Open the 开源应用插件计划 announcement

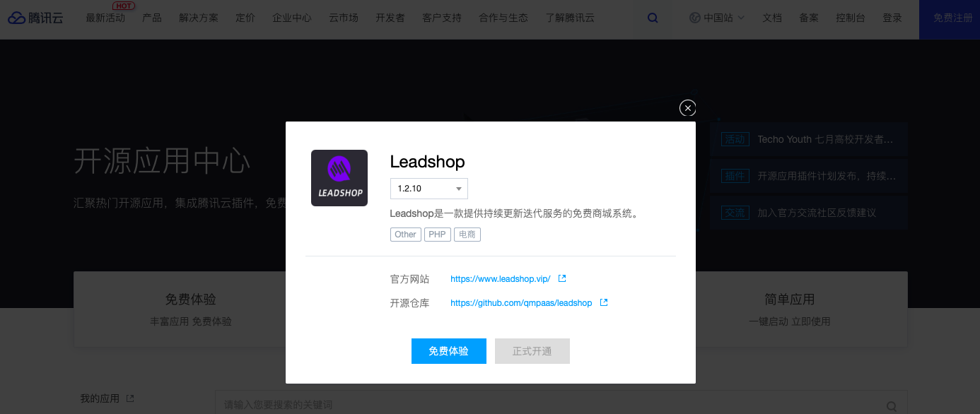pos(809,175)
